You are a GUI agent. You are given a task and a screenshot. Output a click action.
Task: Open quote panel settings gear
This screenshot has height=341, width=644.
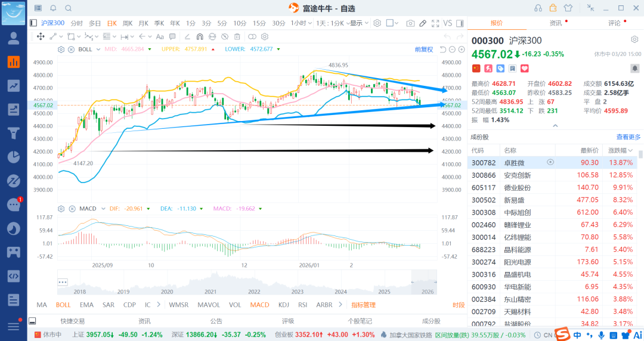click(634, 39)
